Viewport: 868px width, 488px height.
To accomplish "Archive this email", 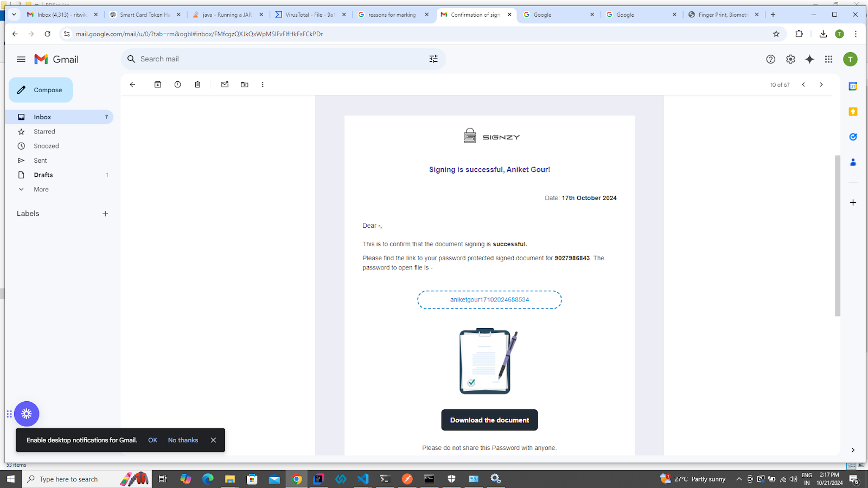I will click(x=158, y=85).
